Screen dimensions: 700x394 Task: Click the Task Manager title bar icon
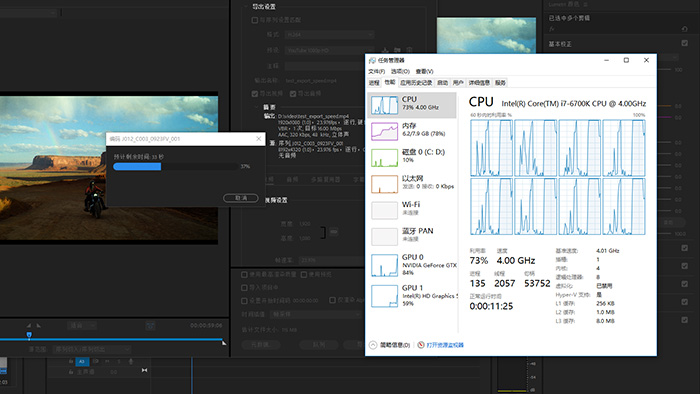coord(372,60)
